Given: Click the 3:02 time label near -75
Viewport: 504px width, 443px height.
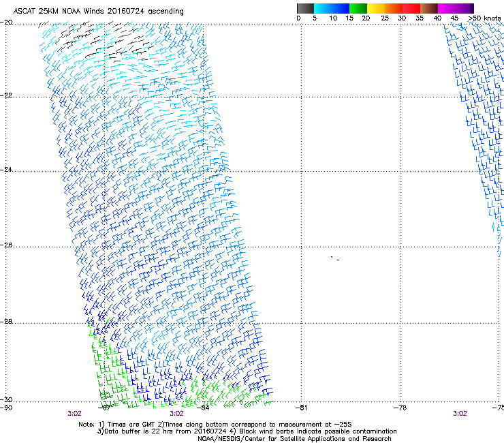Looking at the screenshot, I should click(460, 414).
